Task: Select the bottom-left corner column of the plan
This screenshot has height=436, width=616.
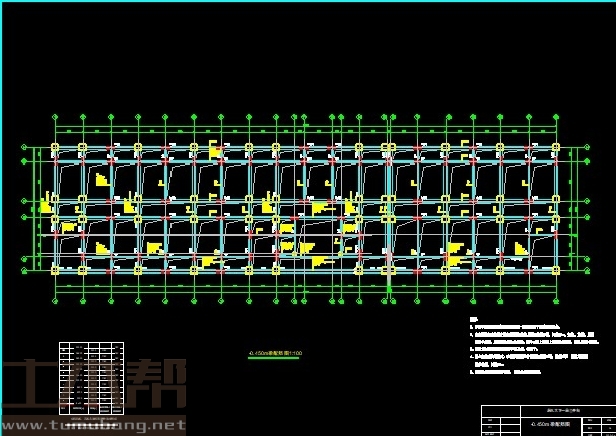Action: (x=55, y=270)
